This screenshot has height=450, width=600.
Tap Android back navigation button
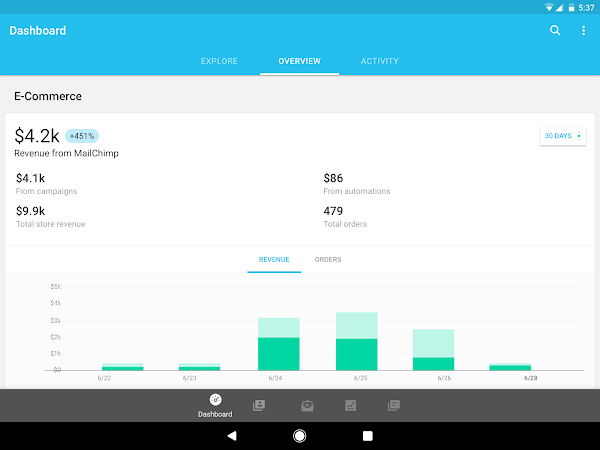232,435
